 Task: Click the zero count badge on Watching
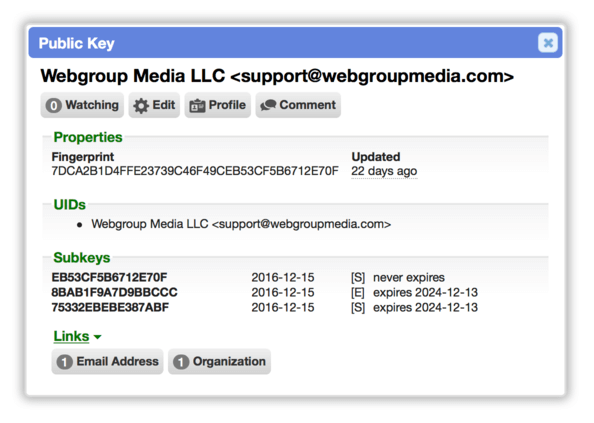tap(53, 106)
